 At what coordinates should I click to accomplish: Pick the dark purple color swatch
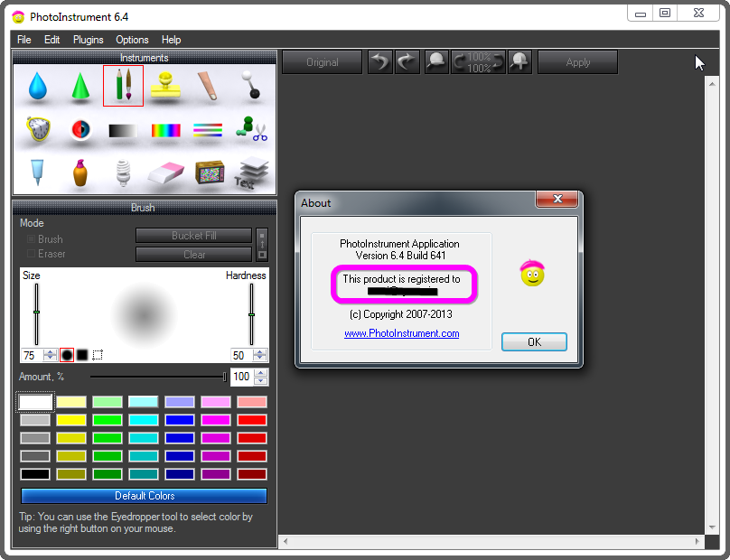click(216, 474)
